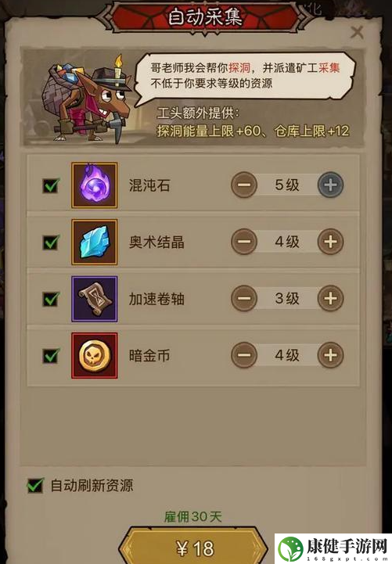The width and height of the screenshot is (392, 564).
Task: Click the purple 混沌石 flame icon
Action: (x=95, y=185)
